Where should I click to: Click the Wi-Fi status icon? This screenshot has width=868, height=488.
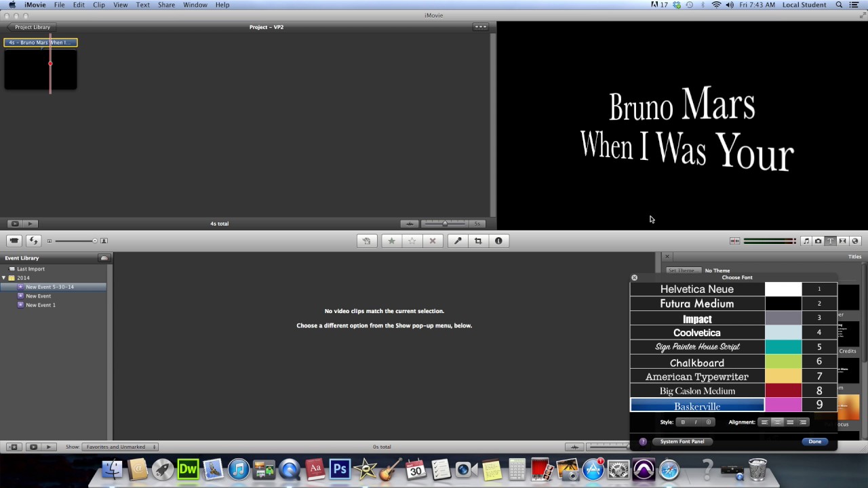pos(716,5)
